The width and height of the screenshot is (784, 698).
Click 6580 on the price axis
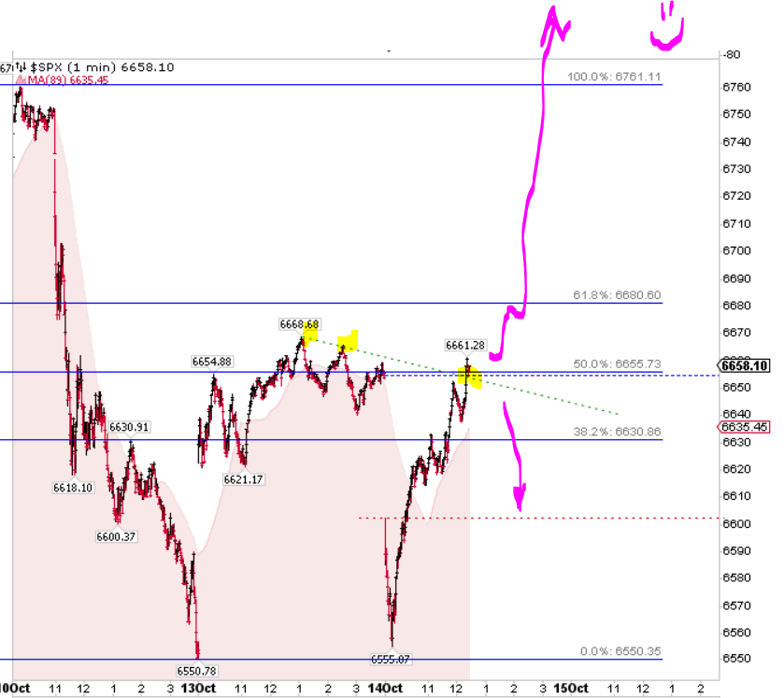click(x=736, y=578)
